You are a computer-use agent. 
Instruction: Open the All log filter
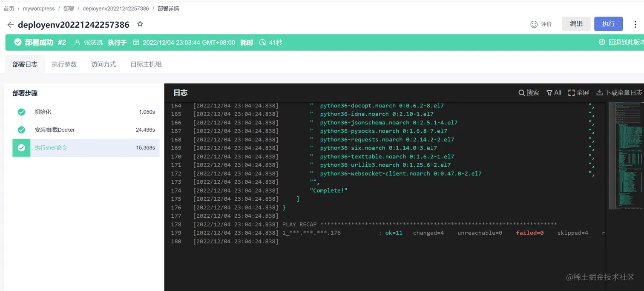tap(554, 92)
